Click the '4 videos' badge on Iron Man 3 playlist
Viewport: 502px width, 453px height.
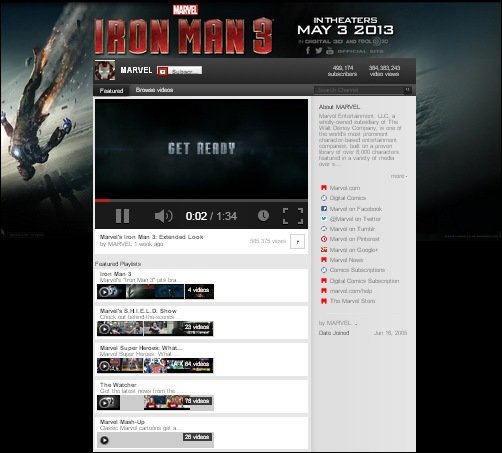click(x=199, y=291)
